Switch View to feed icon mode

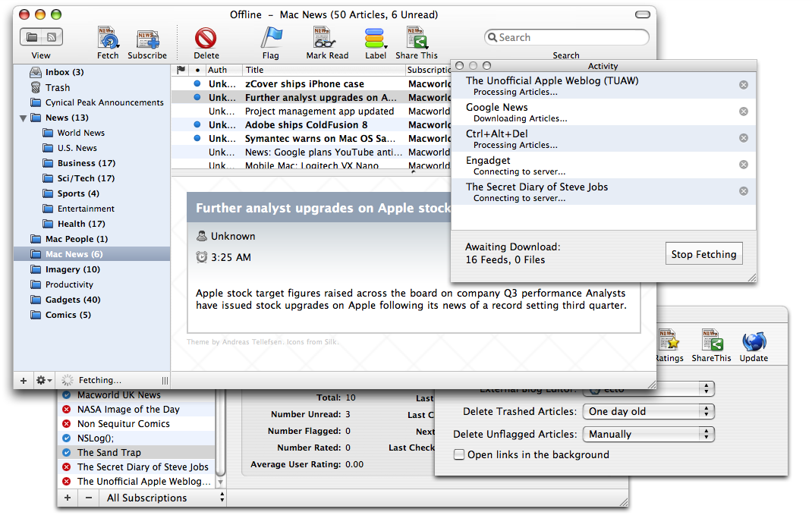coord(52,37)
